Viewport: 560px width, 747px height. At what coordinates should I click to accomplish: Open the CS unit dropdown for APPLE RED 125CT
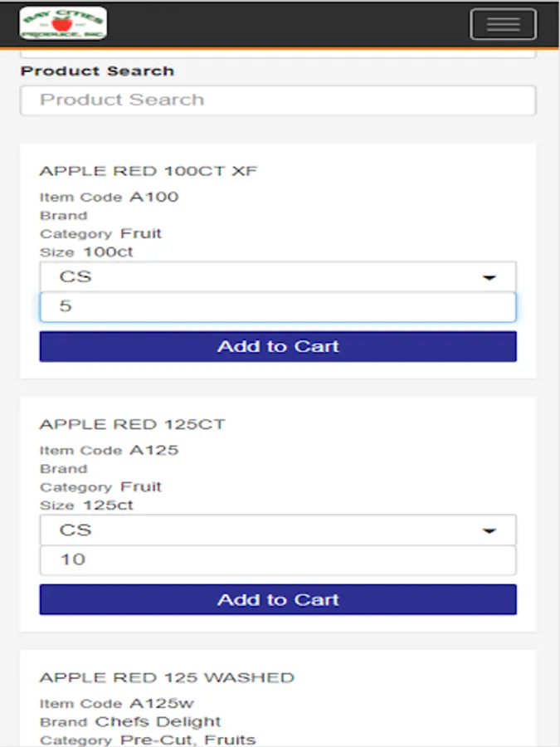tap(278, 530)
